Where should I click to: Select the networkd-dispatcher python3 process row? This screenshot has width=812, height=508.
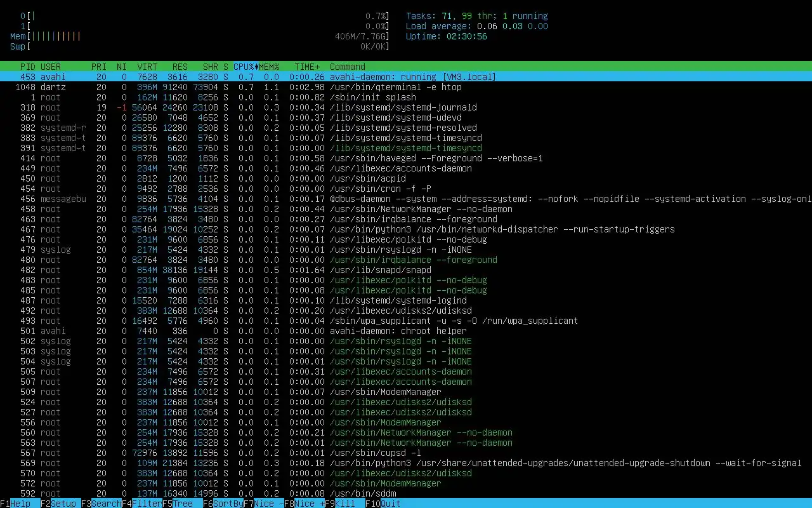click(x=406, y=229)
